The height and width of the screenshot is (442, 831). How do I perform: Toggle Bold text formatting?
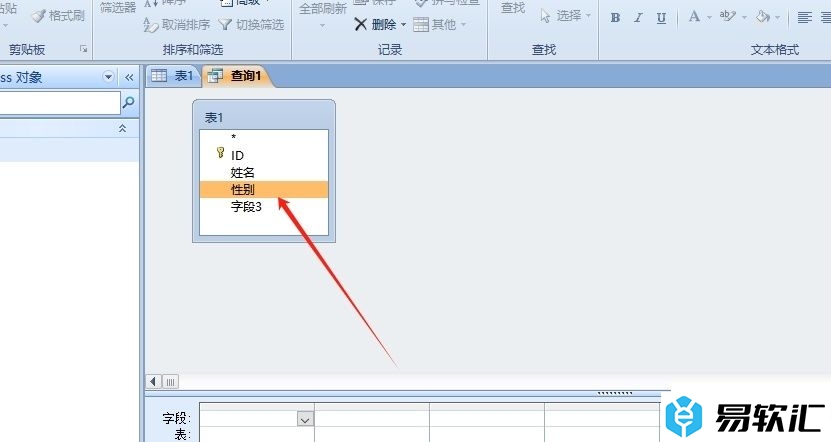coord(615,17)
